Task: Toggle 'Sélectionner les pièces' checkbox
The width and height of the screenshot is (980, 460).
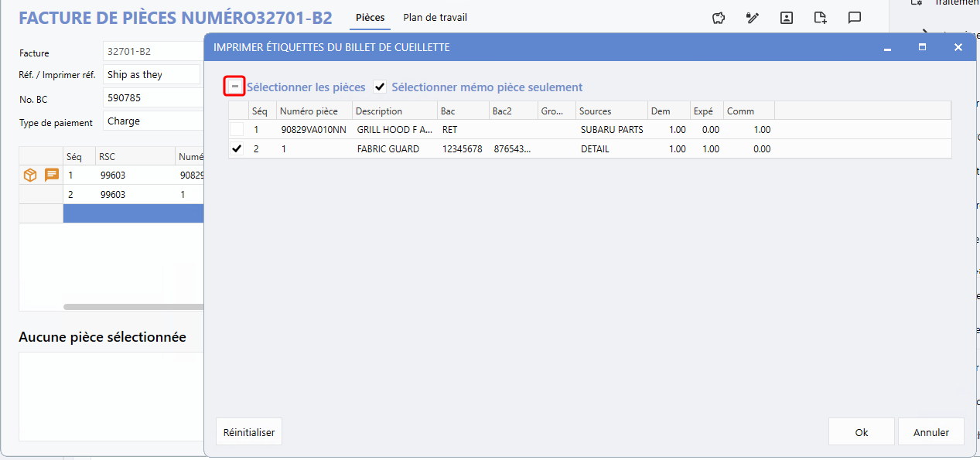Action: point(235,87)
